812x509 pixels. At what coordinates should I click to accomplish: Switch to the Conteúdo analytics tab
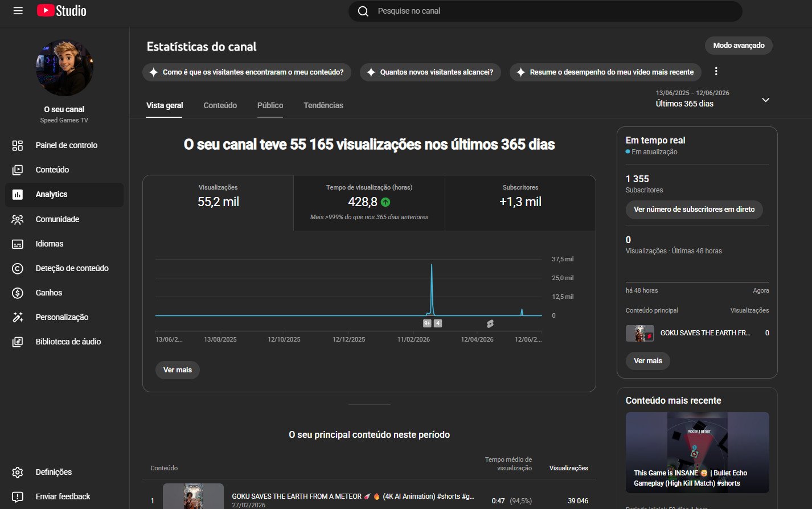(x=220, y=105)
